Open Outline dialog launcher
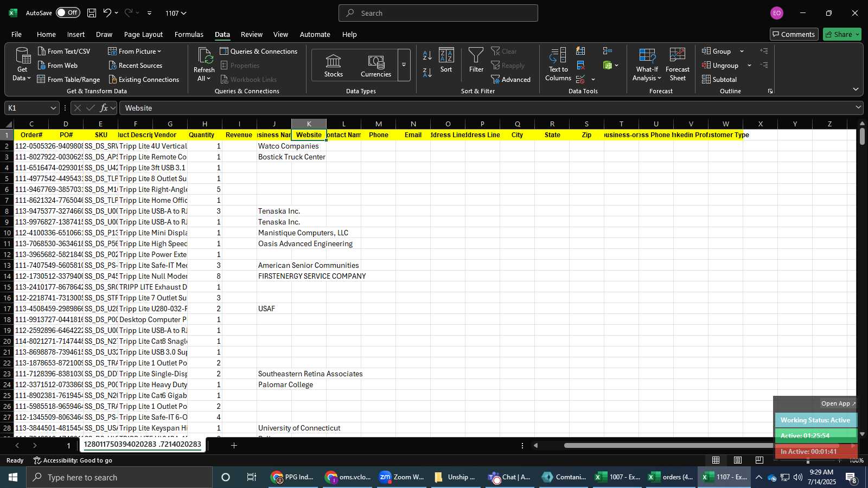This screenshot has height=488, width=868. (770, 91)
